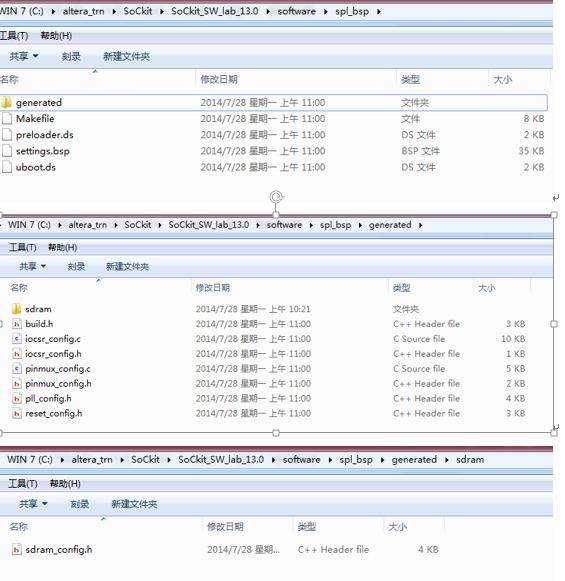Select the sdram_config.h file name

pos(59,550)
